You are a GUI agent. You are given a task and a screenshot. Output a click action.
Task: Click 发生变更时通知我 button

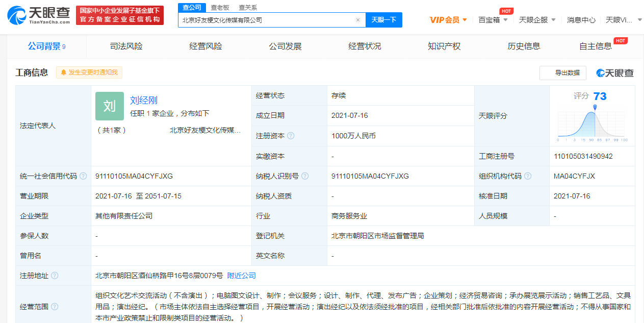point(89,72)
